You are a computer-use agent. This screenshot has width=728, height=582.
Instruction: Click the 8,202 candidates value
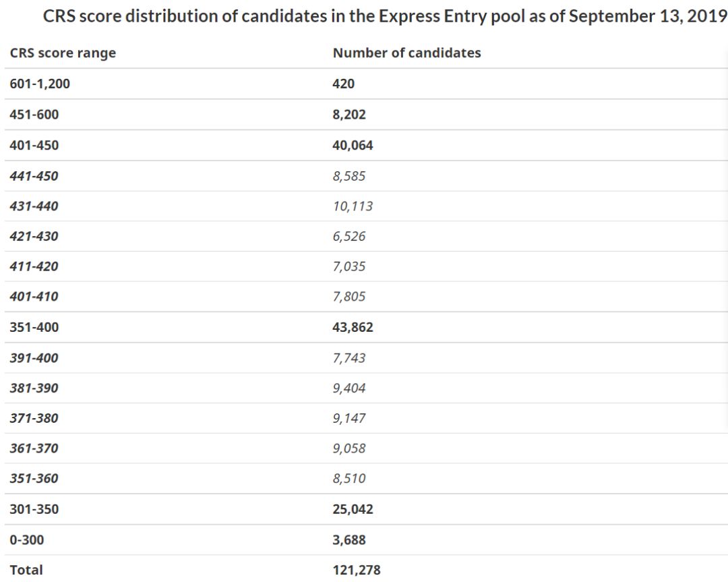[x=349, y=115]
